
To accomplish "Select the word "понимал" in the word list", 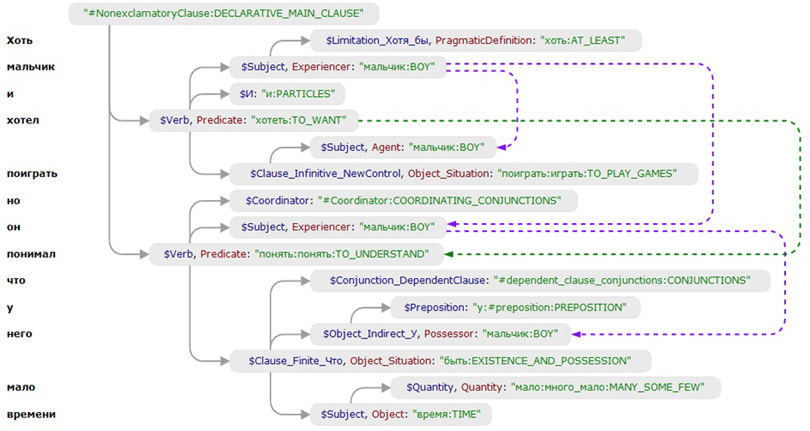I will (x=30, y=254).
